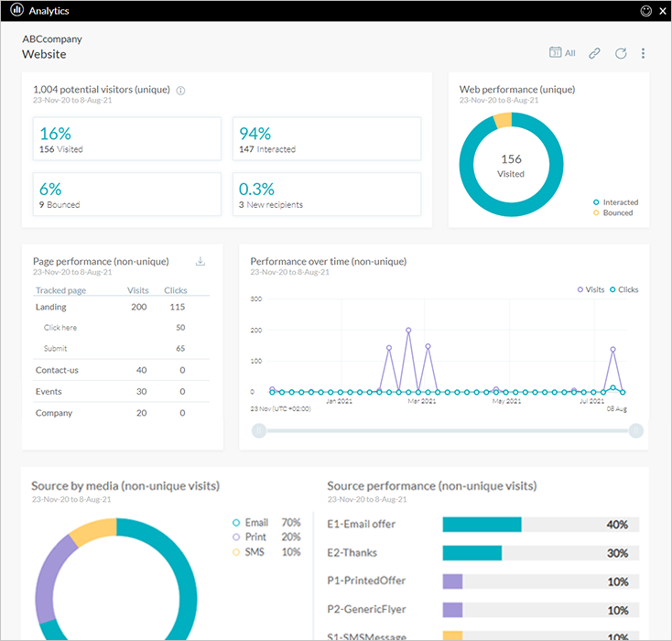Click the Contact-us page row
This screenshot has width=672, height=641.
[x=121, y=370]
